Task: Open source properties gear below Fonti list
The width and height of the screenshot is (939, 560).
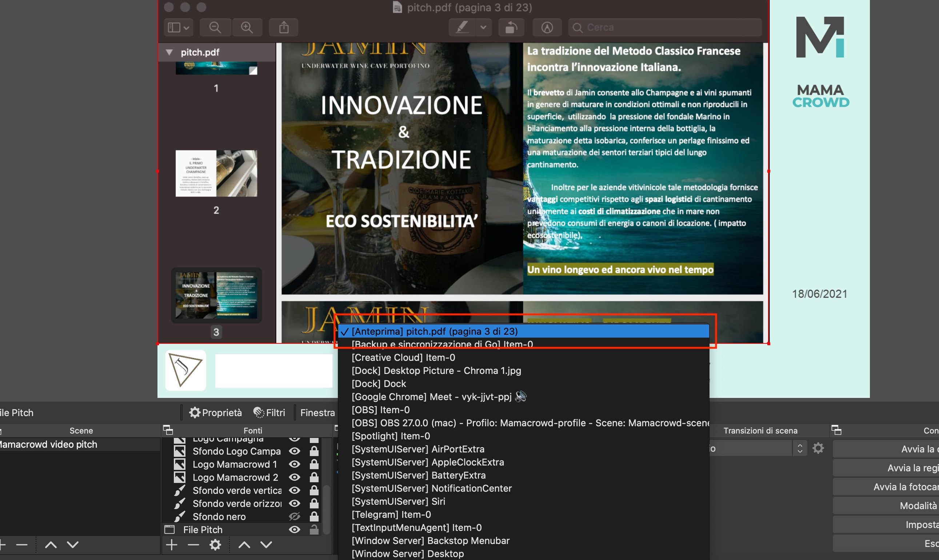Action: click(x=215, y=544)
